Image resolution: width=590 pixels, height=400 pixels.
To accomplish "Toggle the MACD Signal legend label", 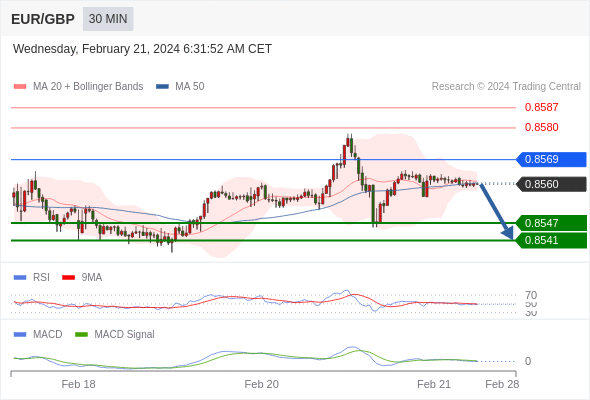I will [x=124, y=335].
